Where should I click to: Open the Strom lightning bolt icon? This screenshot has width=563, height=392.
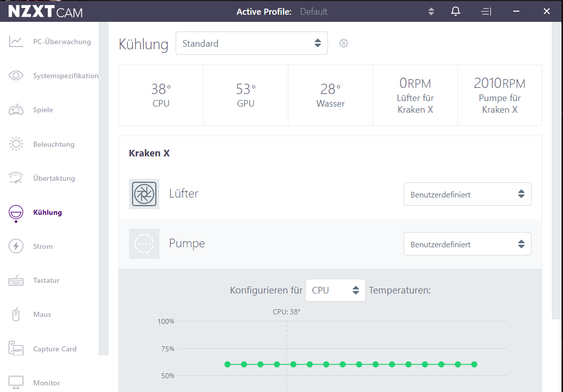[16, 246]
